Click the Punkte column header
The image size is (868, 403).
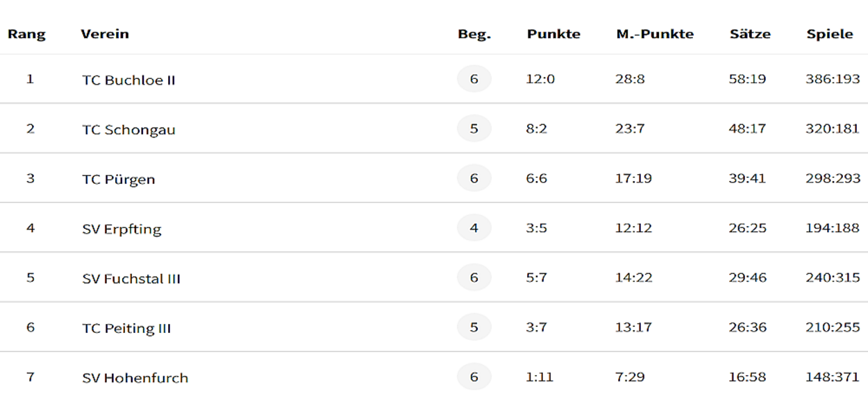pos(553,34)
